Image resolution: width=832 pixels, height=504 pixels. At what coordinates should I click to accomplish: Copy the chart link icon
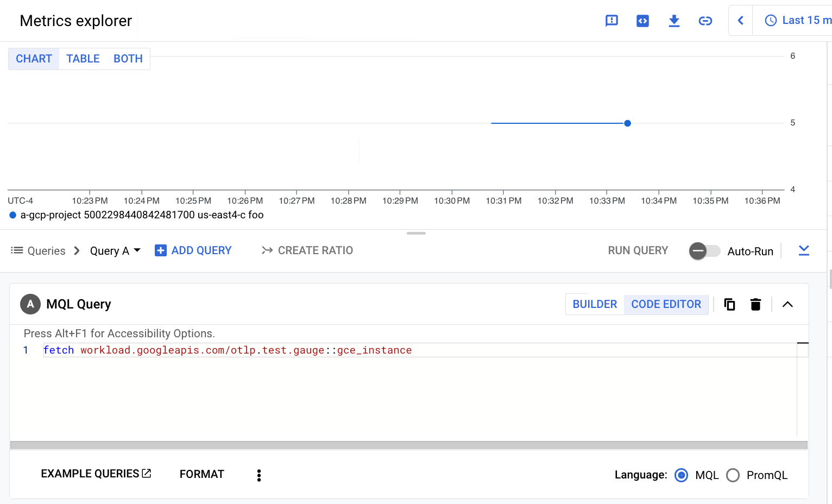pos(705,21)
